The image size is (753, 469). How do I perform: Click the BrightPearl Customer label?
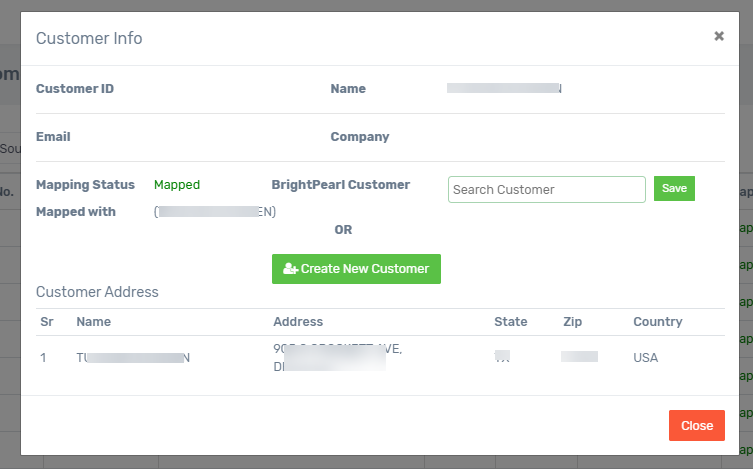point(340,185)
